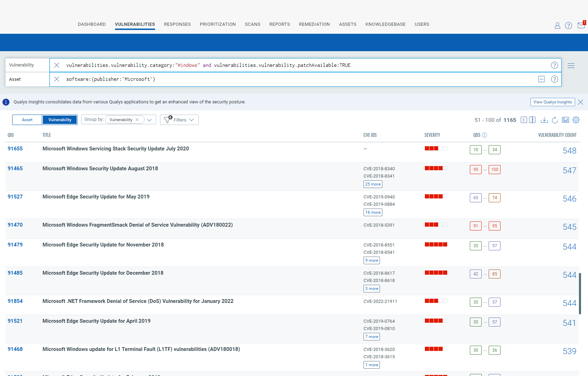Open QID 91854 link

(x=15, y=301)
